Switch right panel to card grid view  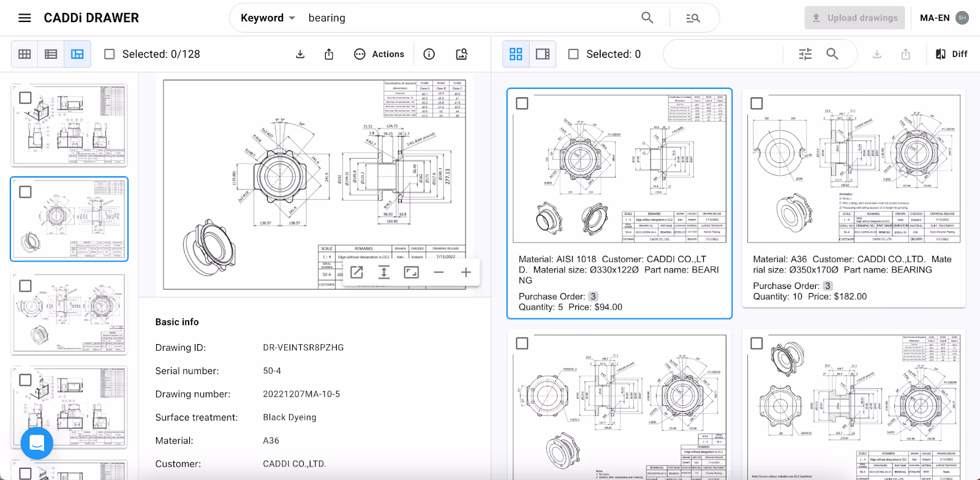(516, 54)
